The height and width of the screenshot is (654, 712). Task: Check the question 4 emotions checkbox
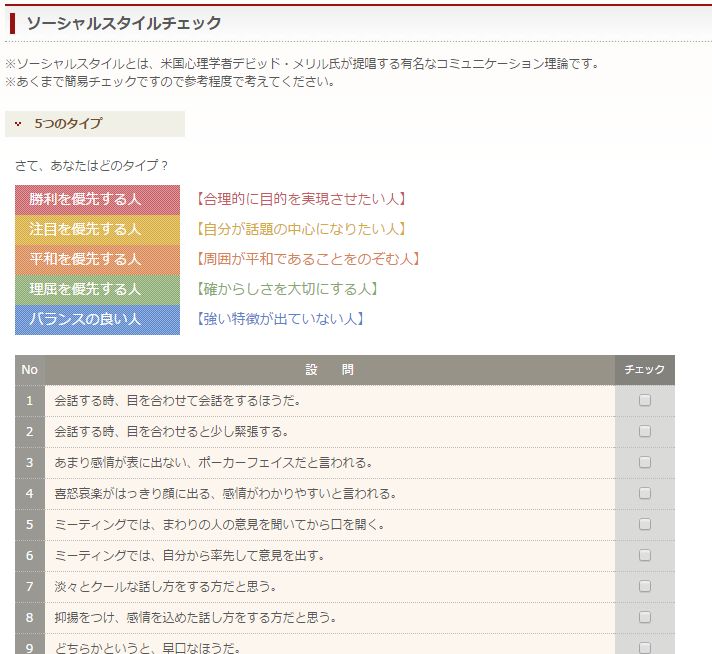coord(644,493)
